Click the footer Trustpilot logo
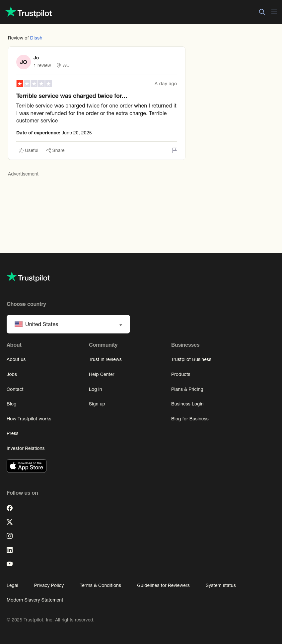282x644 pixels. pyautogui.click(x=28, y=277)
